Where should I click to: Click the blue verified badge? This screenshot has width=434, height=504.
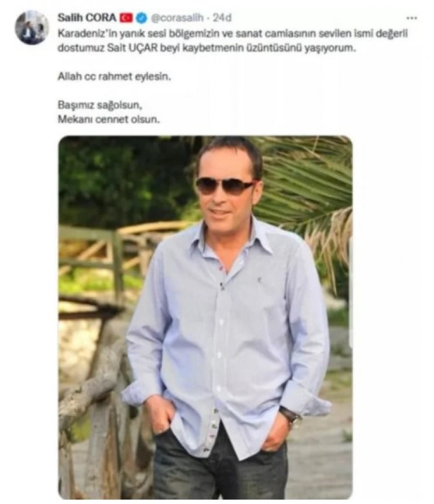tap(141, 18)
